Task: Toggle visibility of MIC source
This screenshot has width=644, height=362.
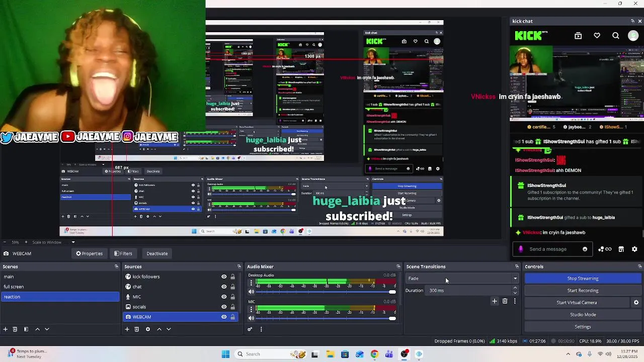Action: [224, 297]
